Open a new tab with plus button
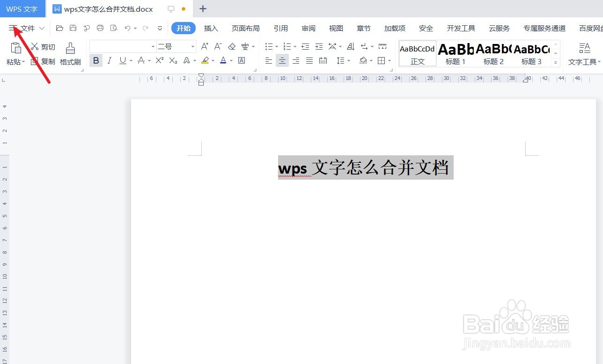Screen dimensions: 603x364 coord(203,8)
